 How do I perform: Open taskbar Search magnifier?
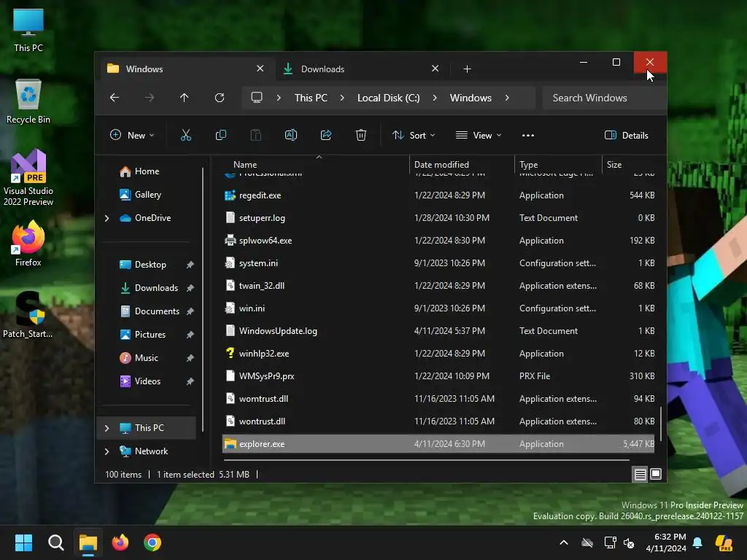55,542
